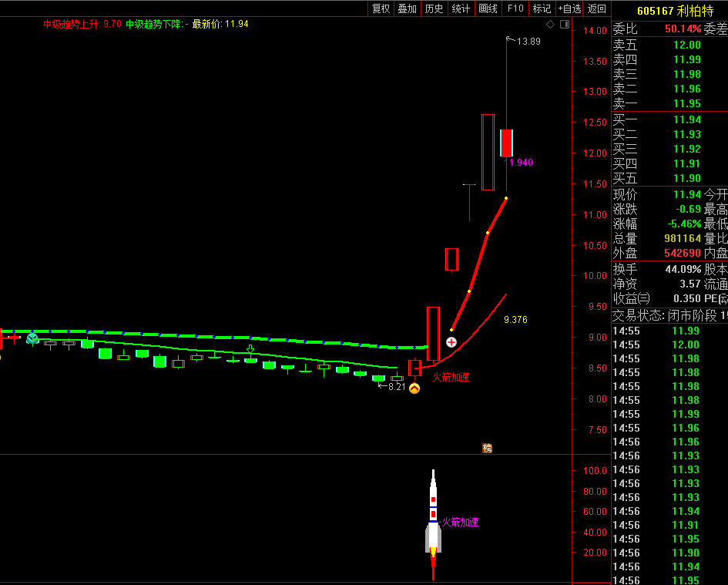Click the green hollow down arrow marker

250,349
